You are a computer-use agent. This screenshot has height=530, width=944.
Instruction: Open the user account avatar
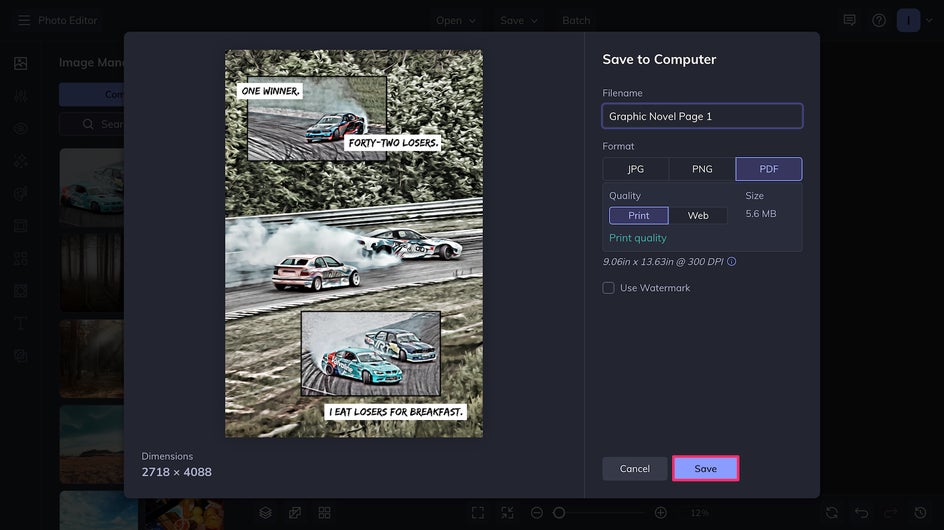[908, 20]
